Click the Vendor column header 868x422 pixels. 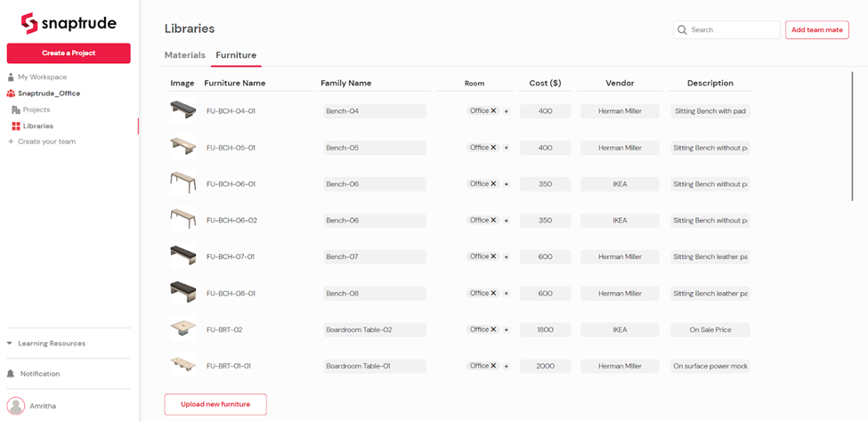tap(620, 83)
